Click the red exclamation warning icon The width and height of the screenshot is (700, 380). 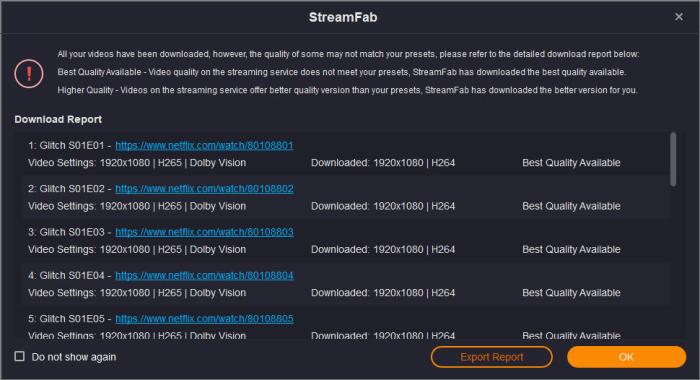[29, 73]
